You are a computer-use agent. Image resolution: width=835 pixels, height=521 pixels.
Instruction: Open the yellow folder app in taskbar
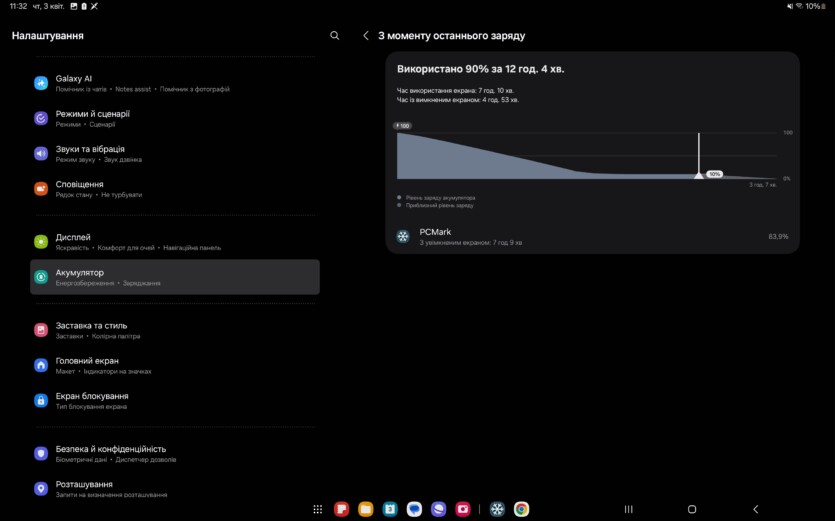coord(366,509)
